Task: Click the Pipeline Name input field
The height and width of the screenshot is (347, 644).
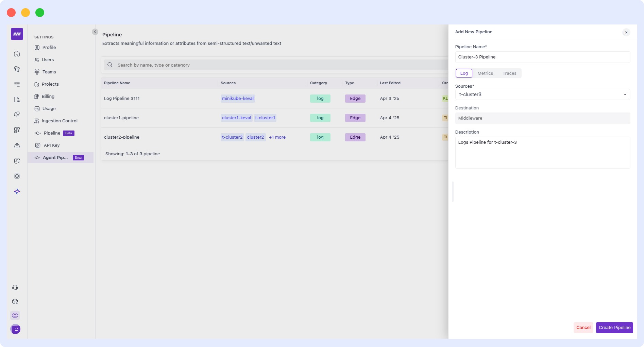Action: (542, 57)
